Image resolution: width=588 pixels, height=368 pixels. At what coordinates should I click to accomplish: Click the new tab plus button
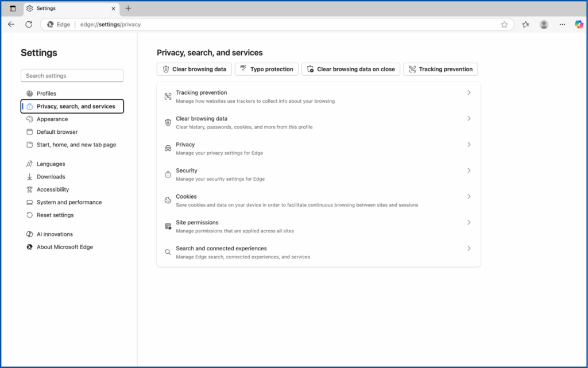(x=128, y=9)
